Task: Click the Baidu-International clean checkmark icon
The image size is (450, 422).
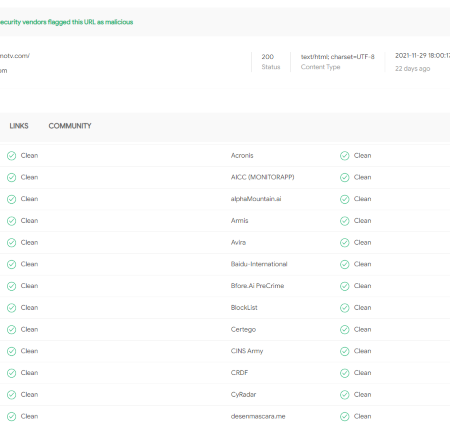Action: (345, 264)
